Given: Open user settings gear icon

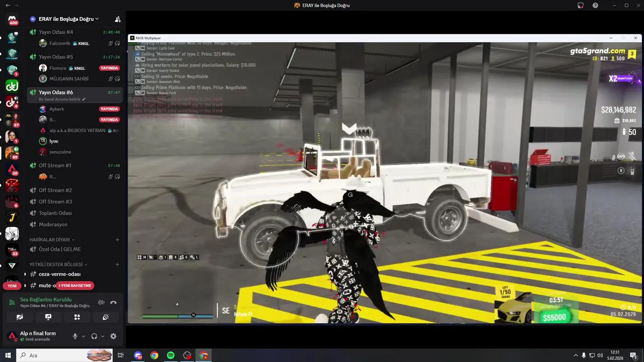Looking at the screenshot, I should coord(113,336).
